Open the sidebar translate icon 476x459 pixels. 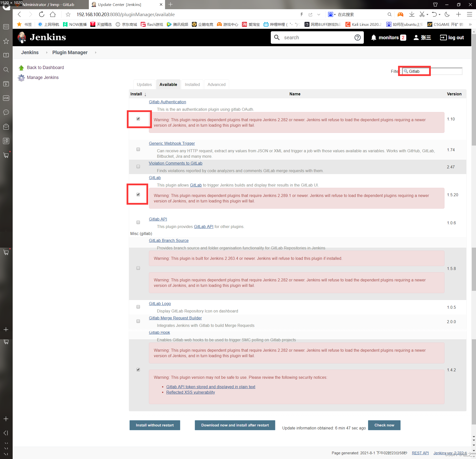click(6, 141)
